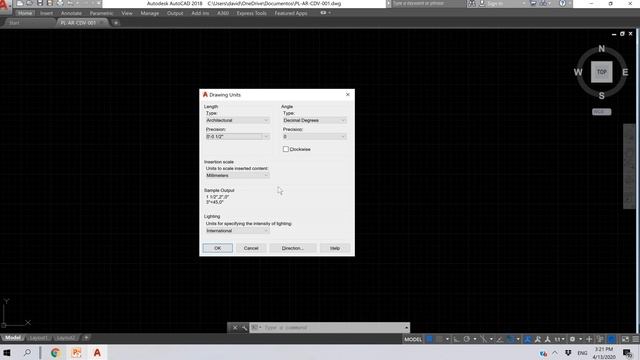Expand the command line history arrow
Screen dimensions: 640x360
pyautogui.click(x=406, y=328)
